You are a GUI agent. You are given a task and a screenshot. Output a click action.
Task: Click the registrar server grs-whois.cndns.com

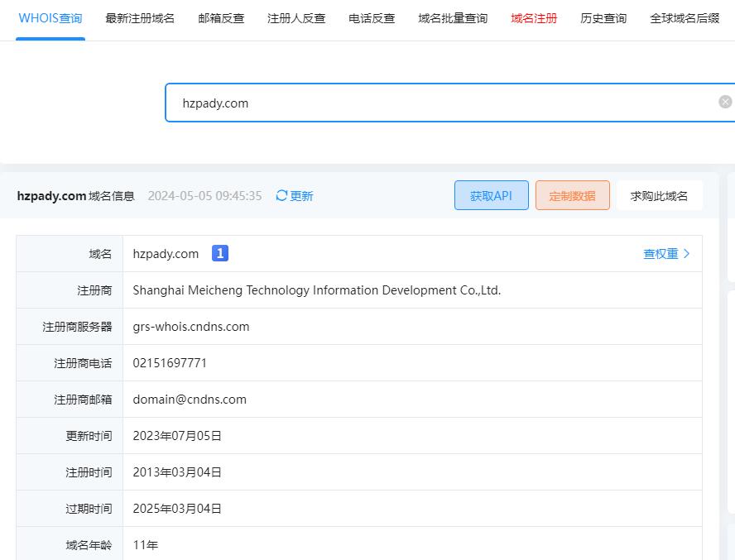[x=191, y=327]
